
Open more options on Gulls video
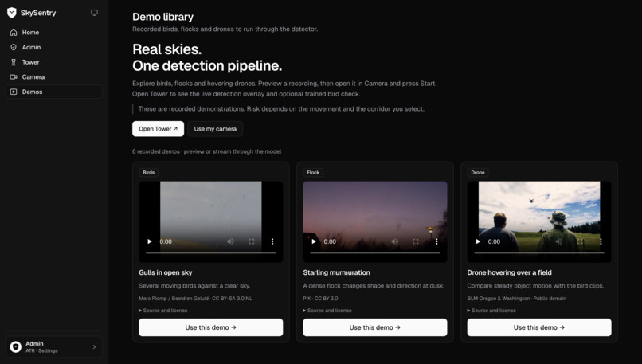coord(272,241)
